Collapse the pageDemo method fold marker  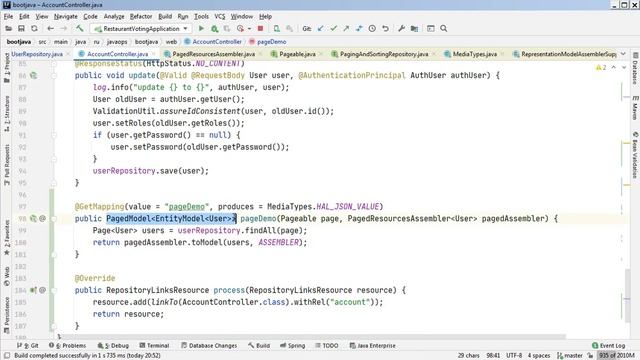click(x=53, y=219)
